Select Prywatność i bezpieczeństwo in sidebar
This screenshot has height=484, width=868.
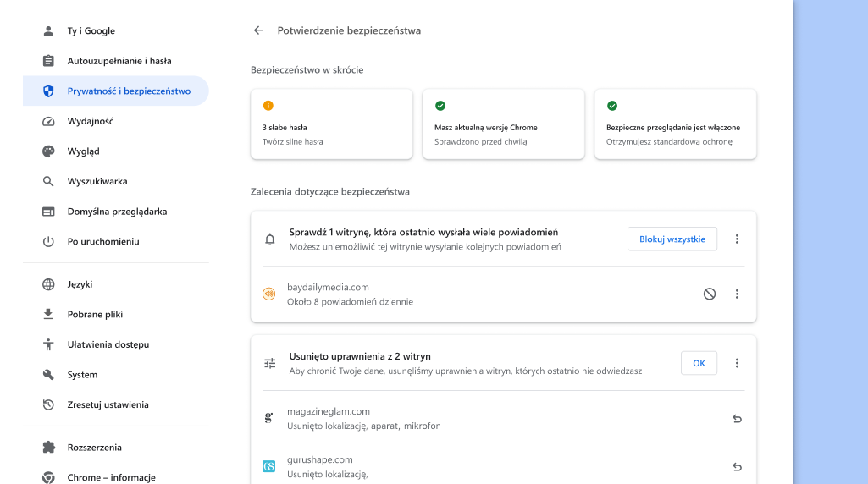[x=116, y=91]
